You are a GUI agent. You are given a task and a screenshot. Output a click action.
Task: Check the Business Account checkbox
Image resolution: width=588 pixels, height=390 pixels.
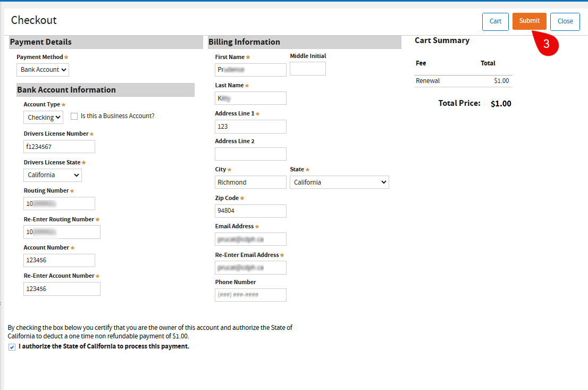[x=74, y=116]
